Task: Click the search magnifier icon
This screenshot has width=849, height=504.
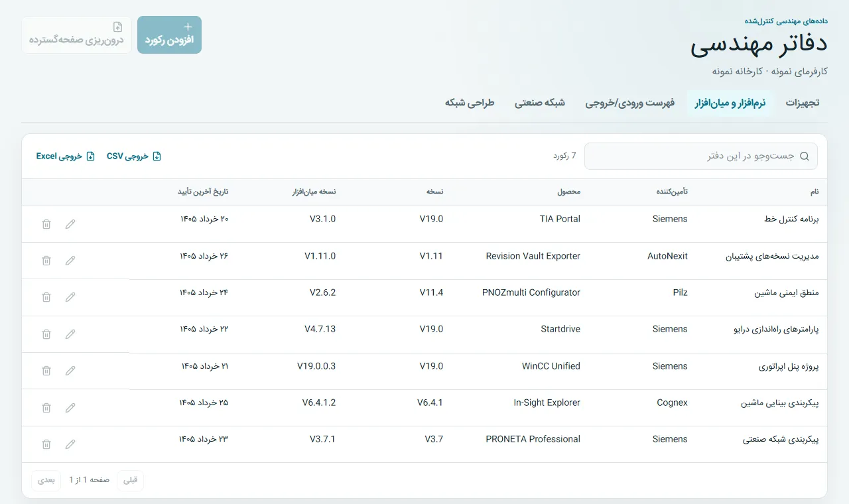Action: (x=805, y=157)
